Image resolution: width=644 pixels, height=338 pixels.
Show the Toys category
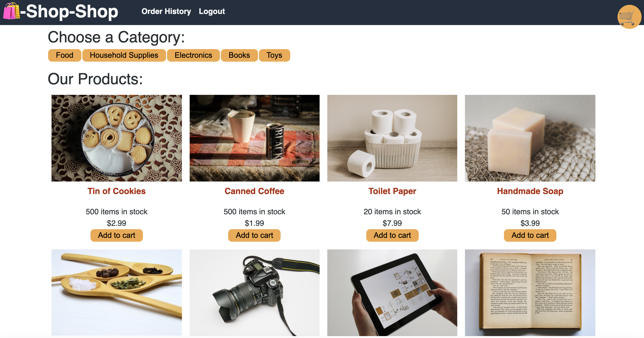coord(274,55)
